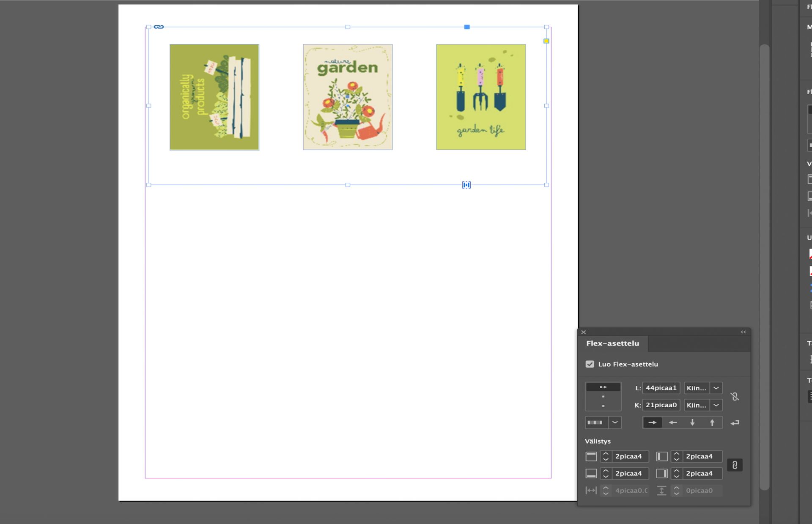812x524 pixels.
Task: Click the unlinked width-height constraint icon
Action: point(735,397)
